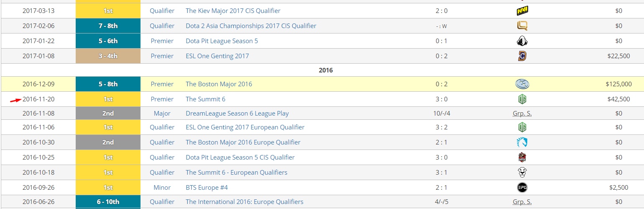644x209 pixels.
Task: Follow the DreamLeague Season 6 League Play link
Action: click(237, 114)
